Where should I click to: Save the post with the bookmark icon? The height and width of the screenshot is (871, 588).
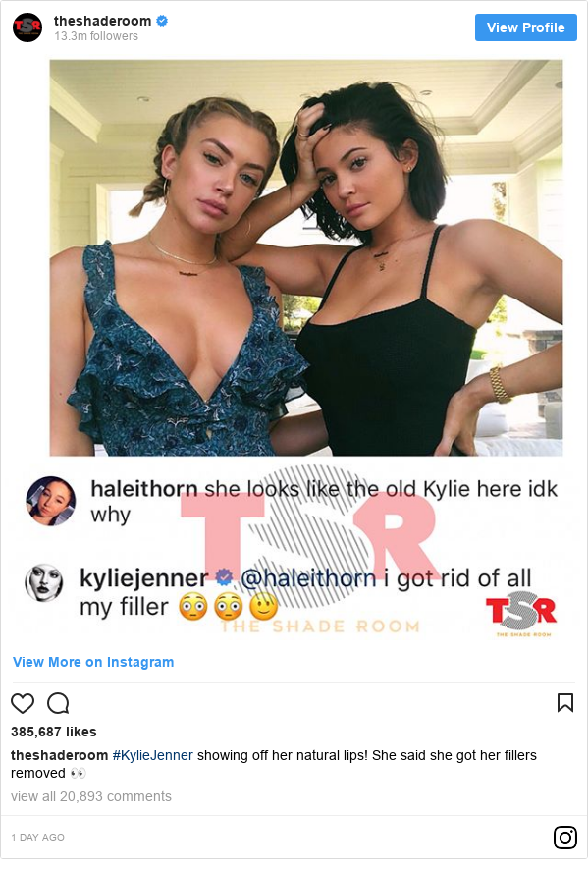565,703
